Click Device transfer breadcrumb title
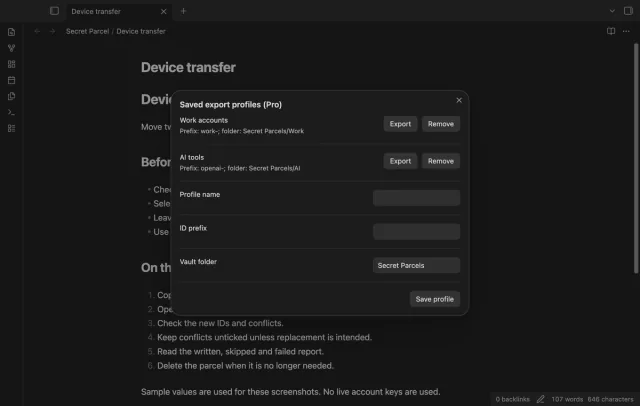Screen dimensions: 640x406 coord(141,31)
